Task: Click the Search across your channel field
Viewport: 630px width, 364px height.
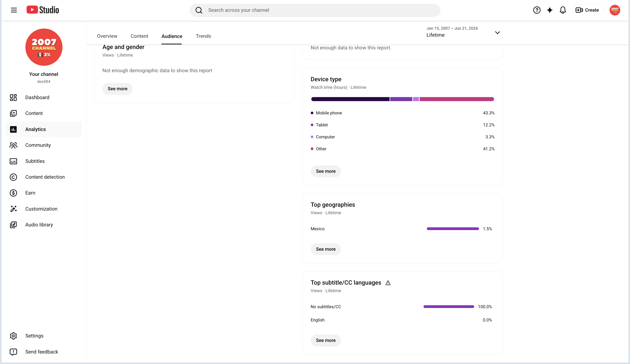Action: pos(315,10)
